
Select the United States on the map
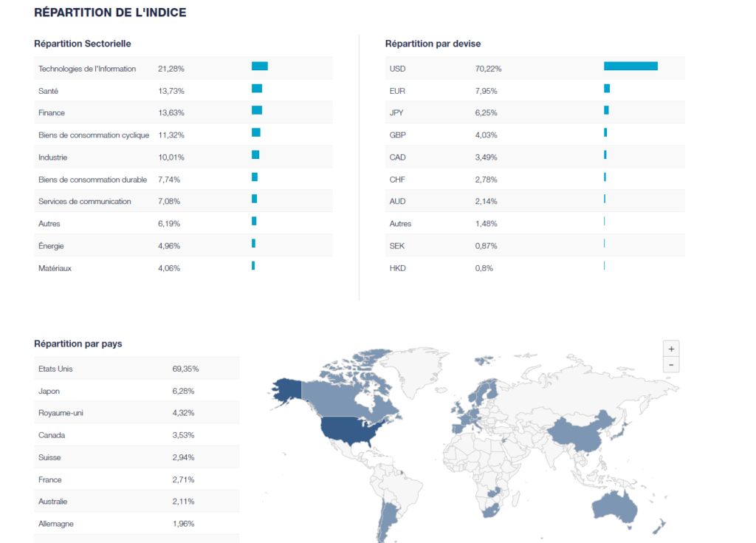pos(348,431)
